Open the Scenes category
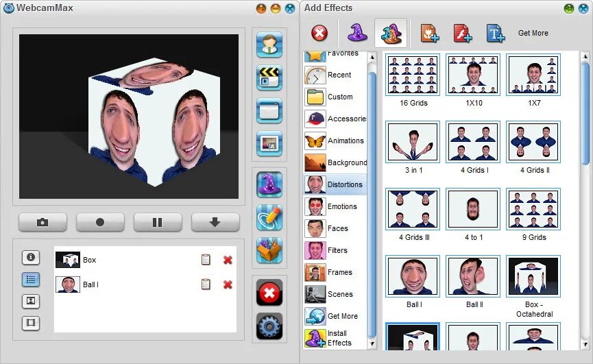Viewport: 593px width, 364px height. point(335,294)
